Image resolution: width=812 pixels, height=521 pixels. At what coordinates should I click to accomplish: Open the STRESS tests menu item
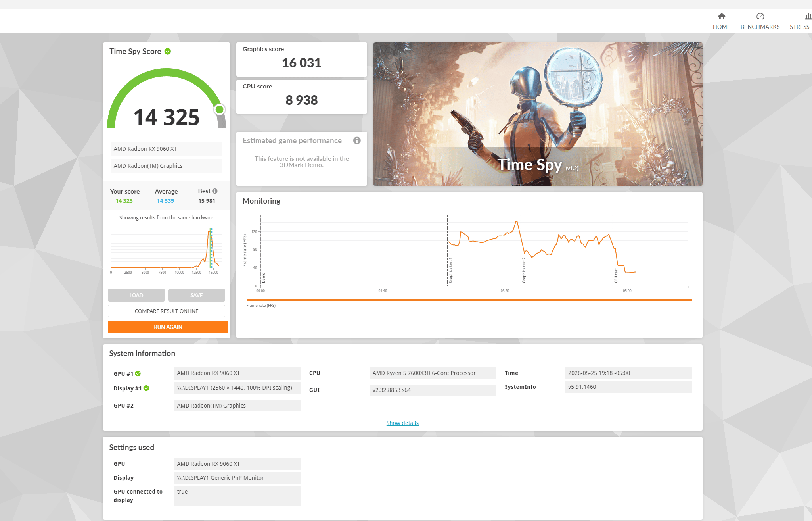pos(801,27)
